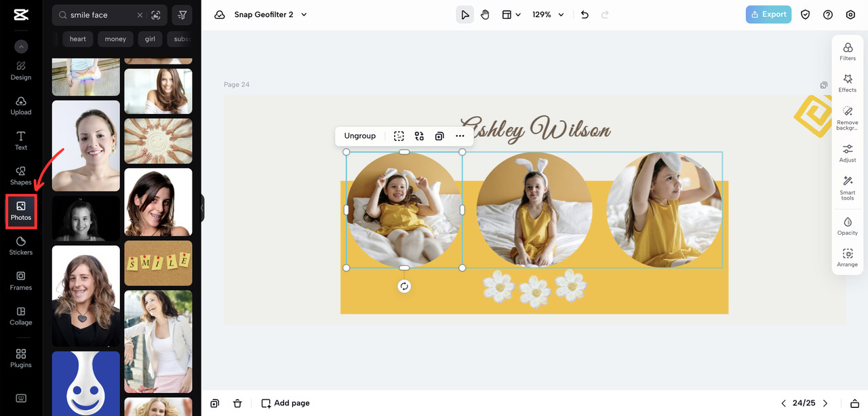Redo the last action
The width and height of the screenshot is (868, 416).
[x=605, y=14]
